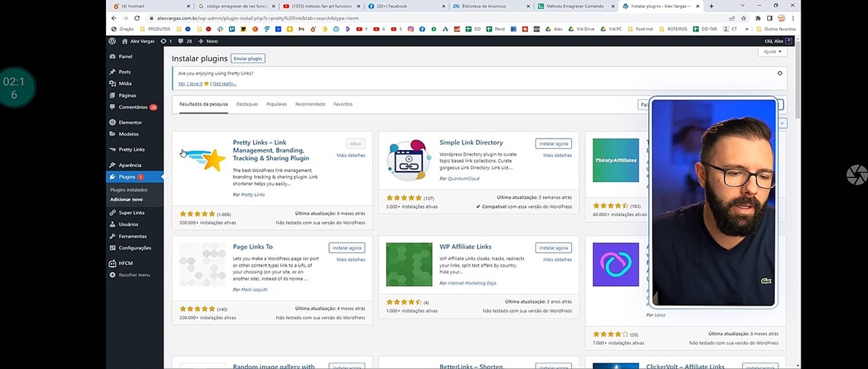Open Comentários in the sidebar
The height and width of the screenshot is (369, 868).
(133, 107)
